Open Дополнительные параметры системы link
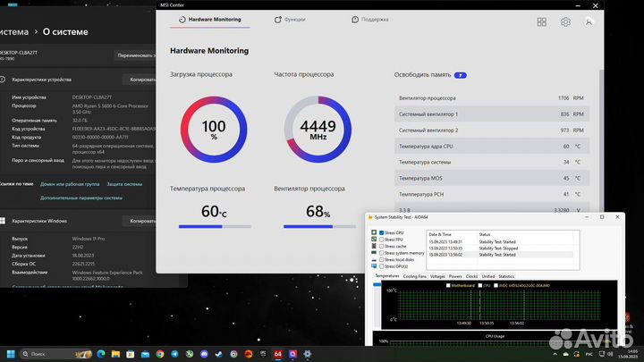Image resolution: width=644 pixels, height=362 pixels. coord(81,198)
